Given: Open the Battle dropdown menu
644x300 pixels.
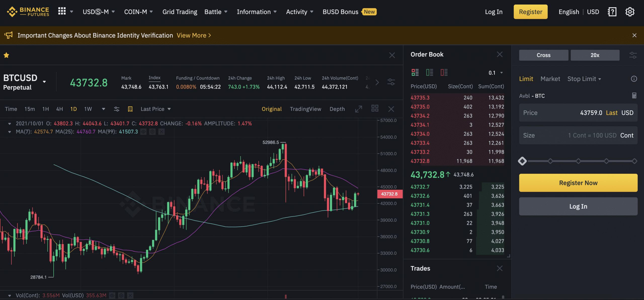Looking at the screenshot, I should point(216,12).
